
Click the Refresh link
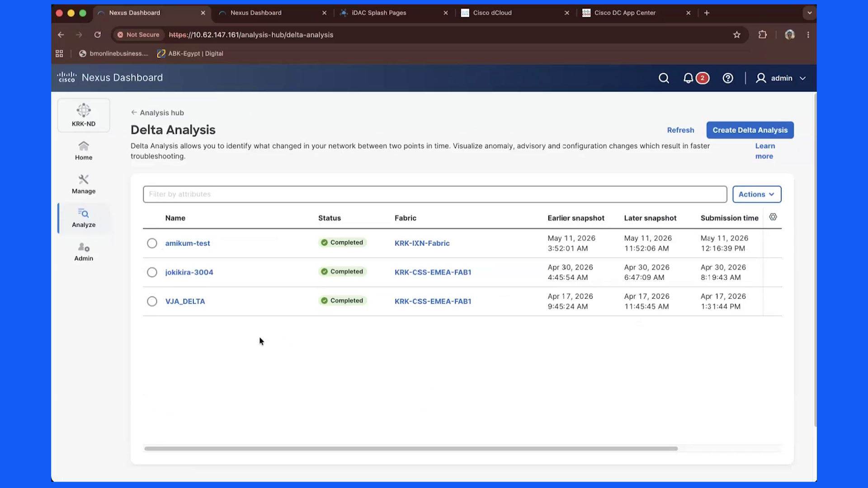coord(680,130)
